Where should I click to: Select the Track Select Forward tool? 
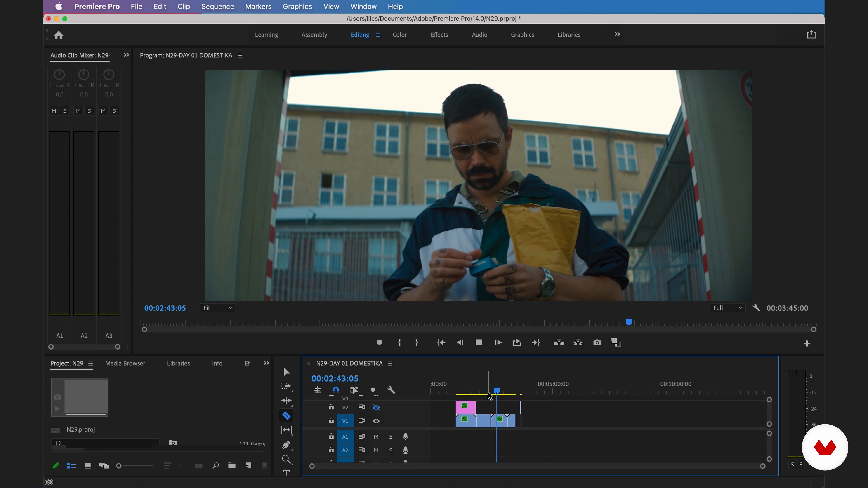[286, 386]
